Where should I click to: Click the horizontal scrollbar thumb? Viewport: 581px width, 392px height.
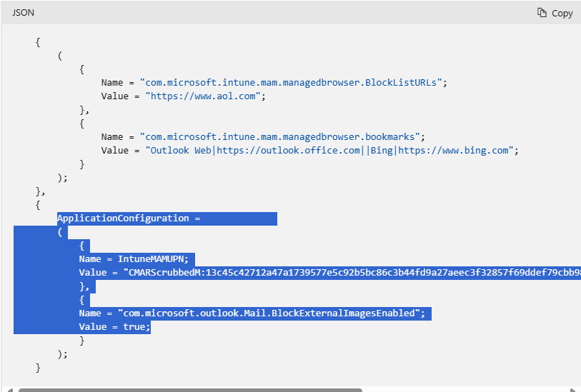coord(190,390)
